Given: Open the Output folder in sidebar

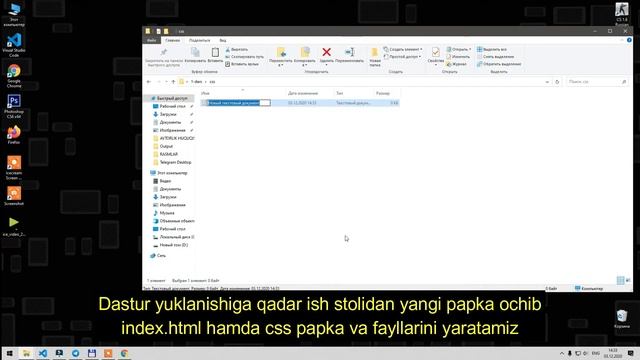Looking at the screenshot, I should pyautogui.click(x=163, y=146).
